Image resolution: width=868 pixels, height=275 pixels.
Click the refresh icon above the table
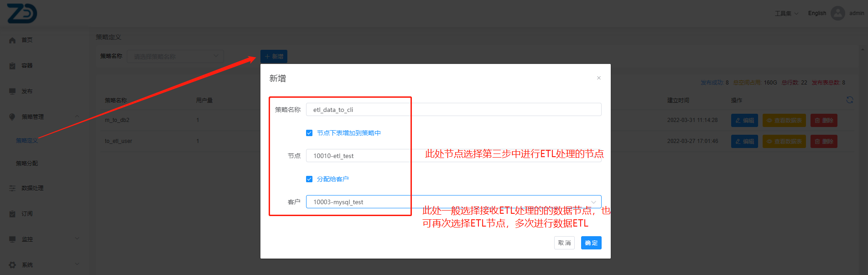(849, 100)
